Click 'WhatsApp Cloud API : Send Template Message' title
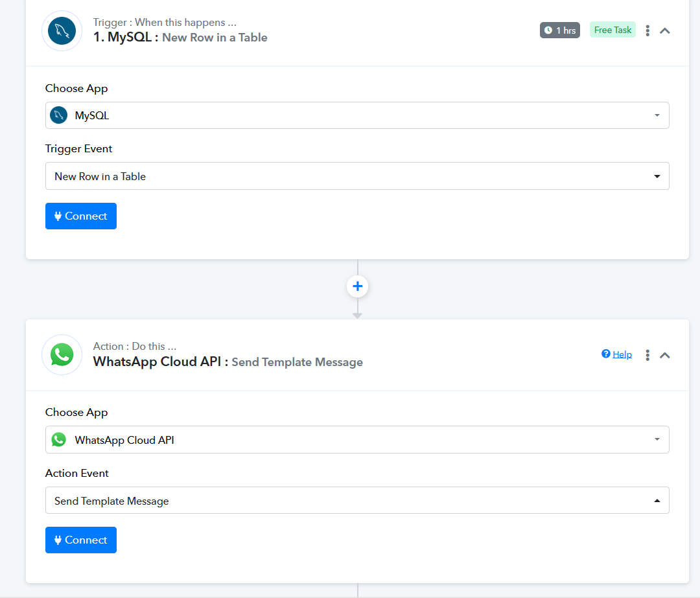The height and width of the screenshot is (598, 700). coord(227,362)
